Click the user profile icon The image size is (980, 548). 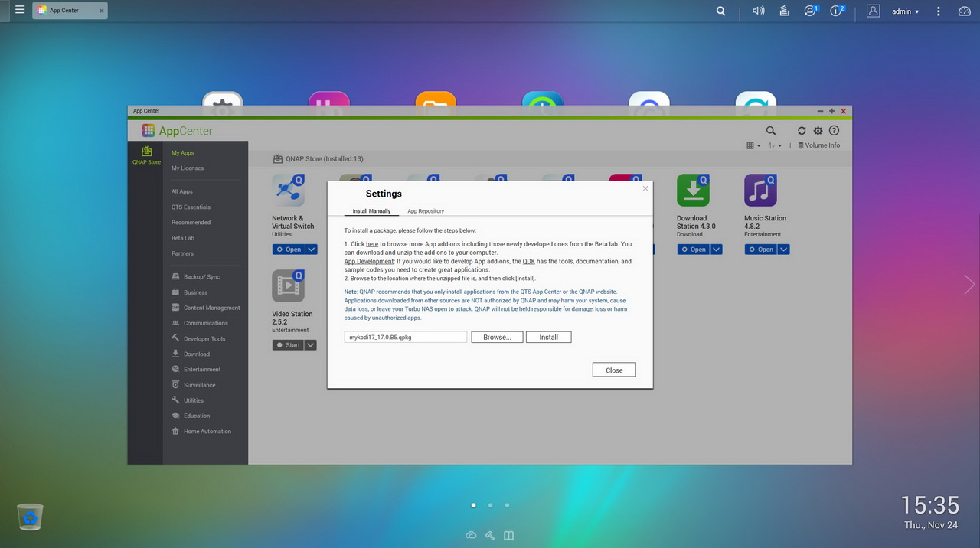873,11
